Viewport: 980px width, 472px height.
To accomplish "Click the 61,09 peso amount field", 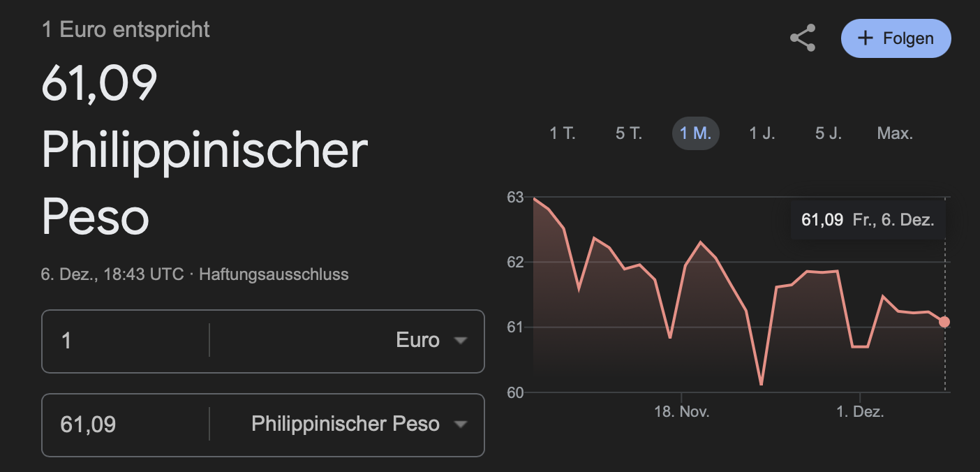I will (126, 425).
